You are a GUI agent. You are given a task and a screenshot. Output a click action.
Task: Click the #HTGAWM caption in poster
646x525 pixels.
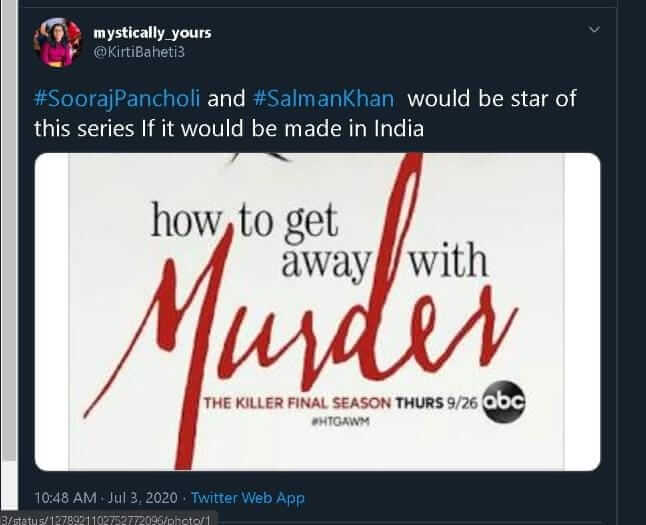(x=340, y=422)
